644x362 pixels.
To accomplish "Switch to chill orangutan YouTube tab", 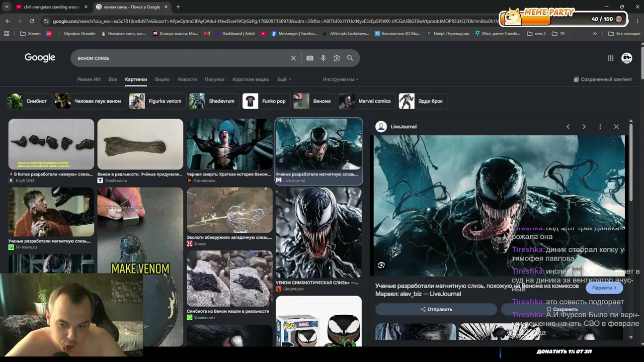I will [x=51, y=7].
